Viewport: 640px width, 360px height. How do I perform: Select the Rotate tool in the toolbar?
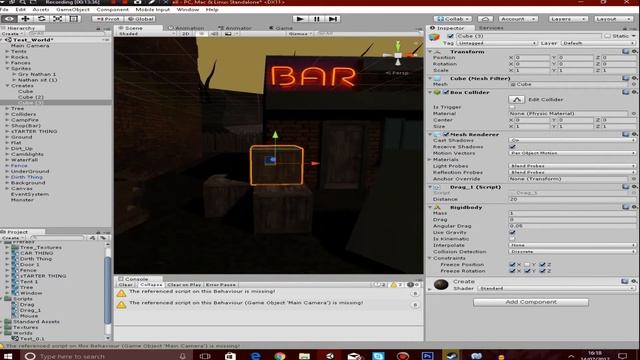(41, 19)
